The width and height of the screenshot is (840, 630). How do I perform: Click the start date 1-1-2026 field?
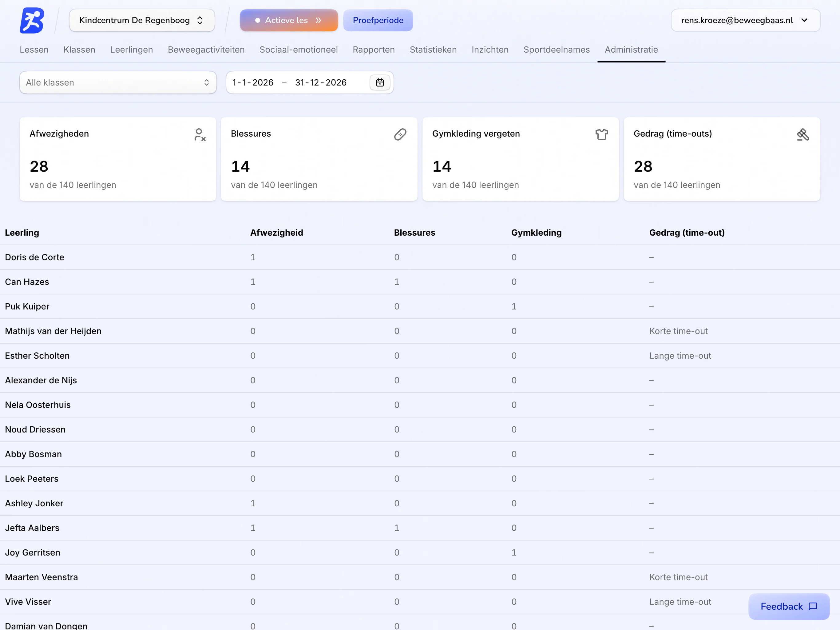tap(253, 82)
